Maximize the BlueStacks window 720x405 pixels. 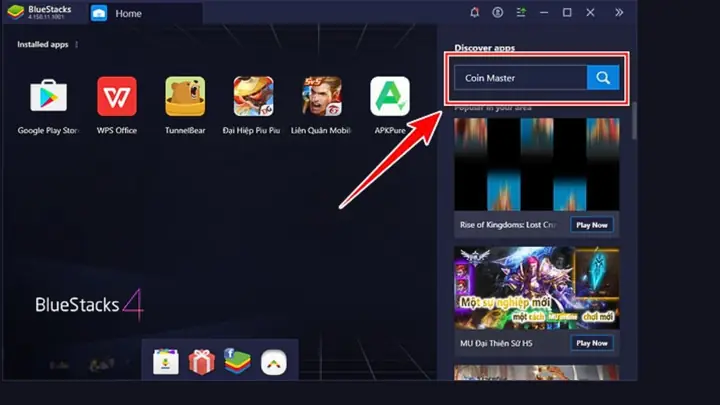567,12
